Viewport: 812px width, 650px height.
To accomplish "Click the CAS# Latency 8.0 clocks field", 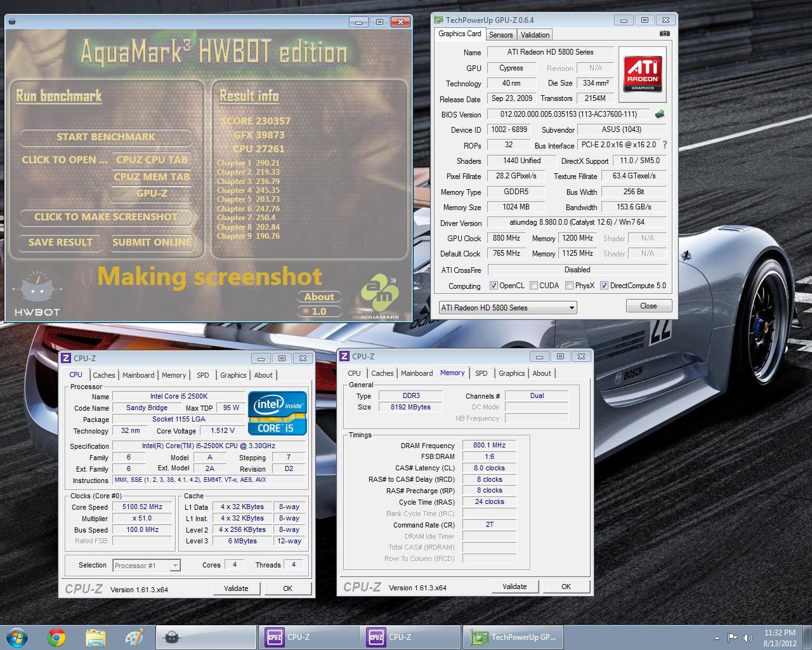I will pos(489,468).
